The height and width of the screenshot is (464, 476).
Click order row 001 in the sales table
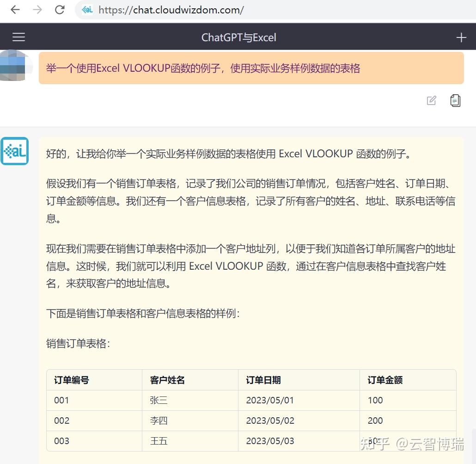(61, 400)
